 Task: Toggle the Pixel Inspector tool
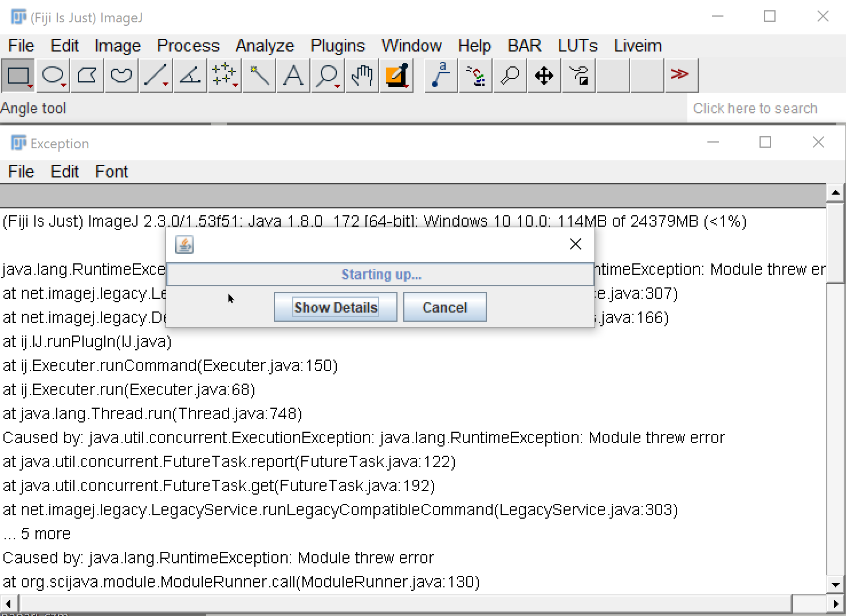click(475, 75)
